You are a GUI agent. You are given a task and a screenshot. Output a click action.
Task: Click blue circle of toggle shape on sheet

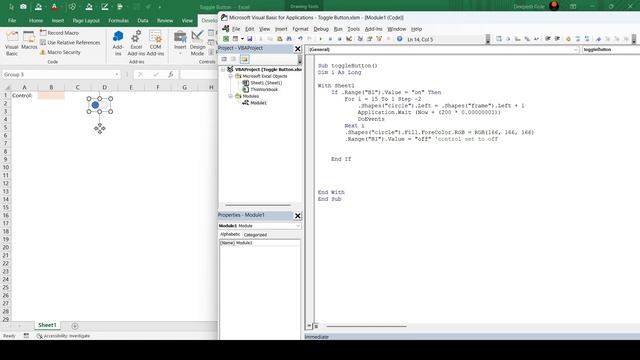click(95, 105)
